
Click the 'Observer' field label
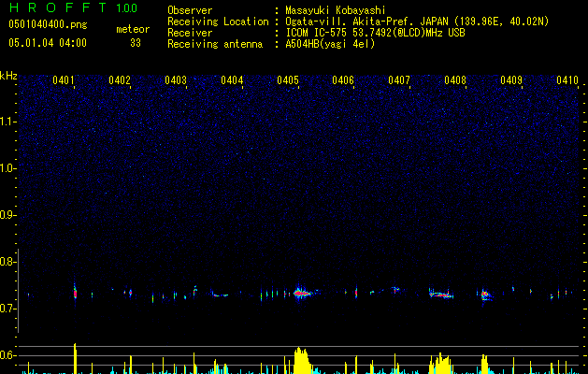pos(190,10)
